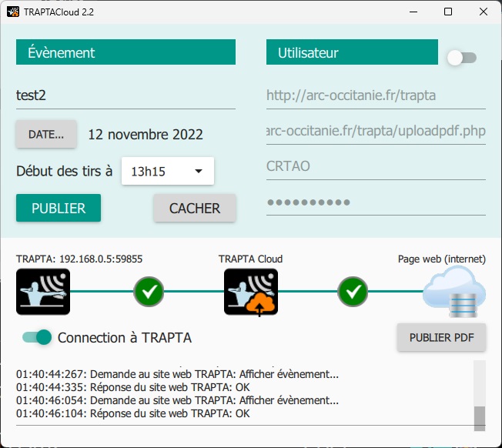Click the CACHER button
The height and width of the screenshot is (448, 502).
(x=195, y=208)
